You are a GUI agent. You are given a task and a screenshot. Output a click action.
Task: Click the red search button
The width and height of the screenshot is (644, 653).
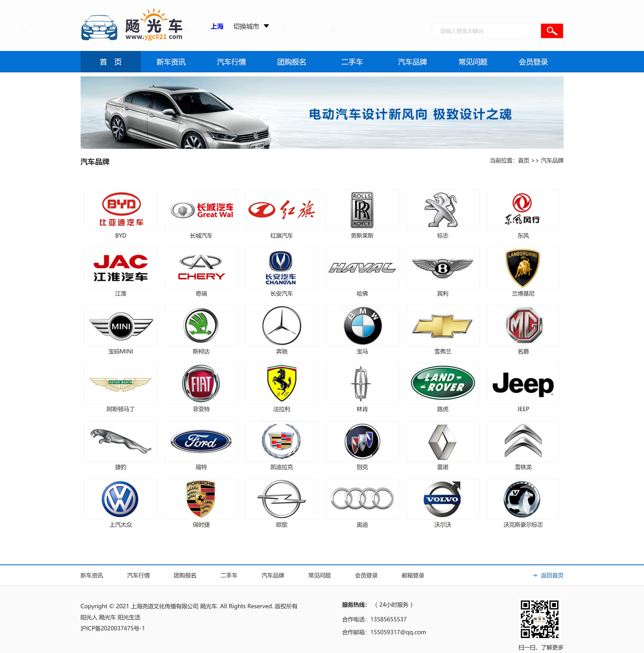point(552,31)
